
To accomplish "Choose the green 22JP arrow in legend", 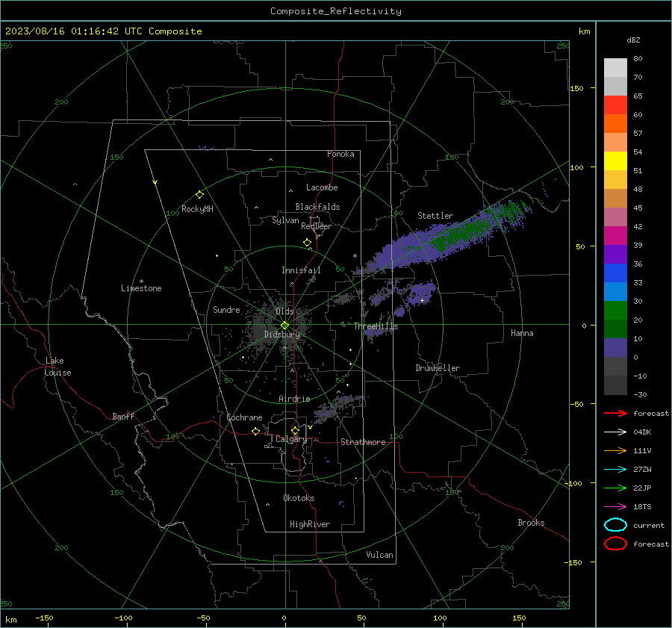I will point(615,488).
